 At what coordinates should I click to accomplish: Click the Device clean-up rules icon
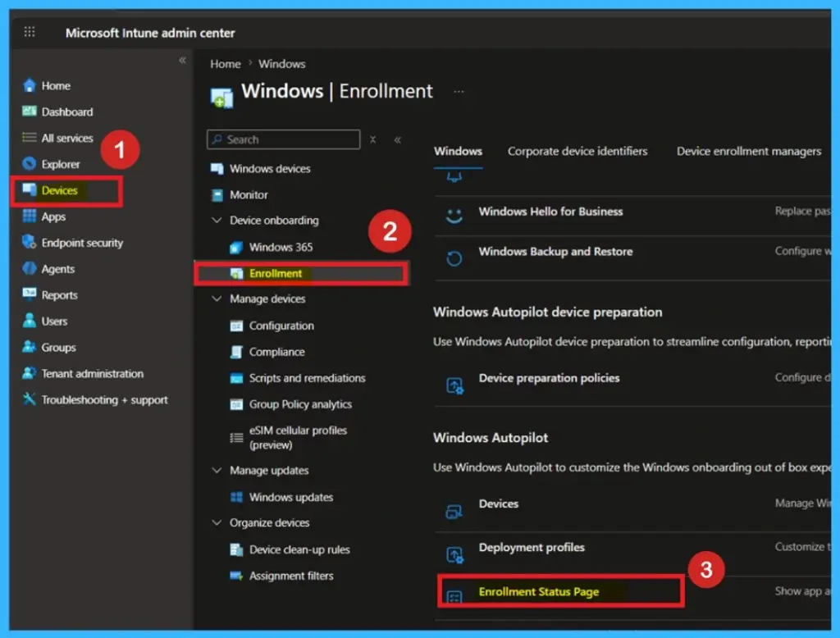click(x=236, y=549)
